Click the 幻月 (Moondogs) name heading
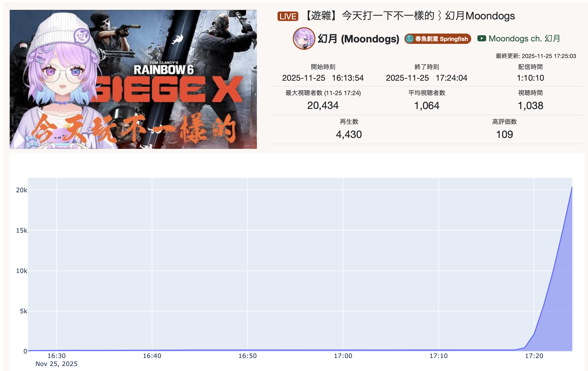Image resolution: width=588 pixels, height=371 pixels. tap(358, 39)
